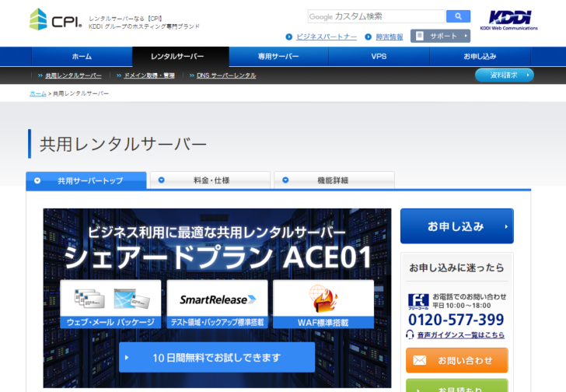The width and height of the screenshot is (566, 392).
Task: Click the arrow icon beside 障害情報
Action: coord(369,37)
